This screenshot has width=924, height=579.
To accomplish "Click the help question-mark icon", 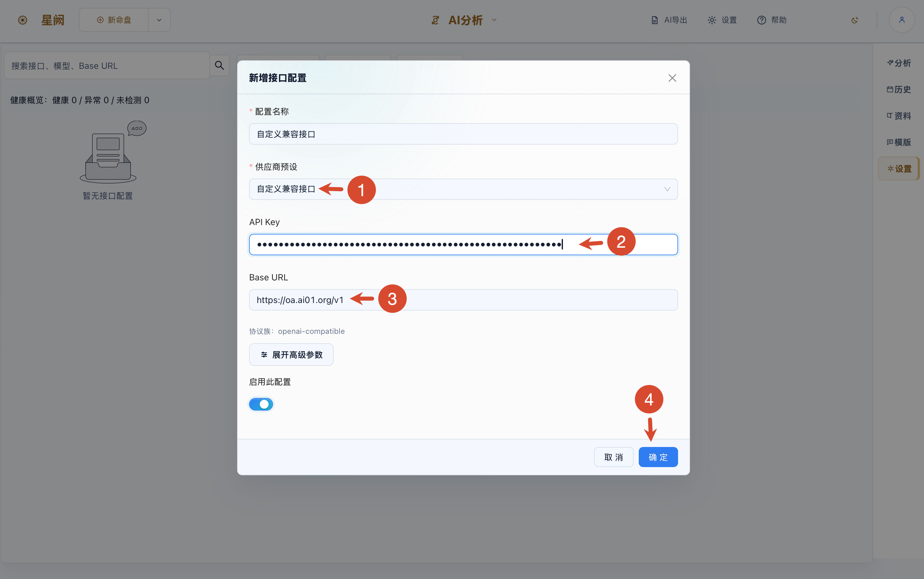I will pos(762,20).
